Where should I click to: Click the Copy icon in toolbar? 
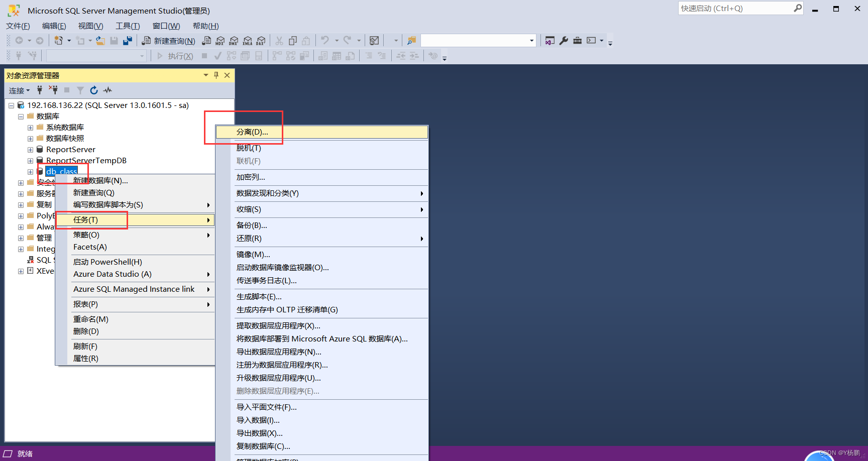[x=293, y=41]
